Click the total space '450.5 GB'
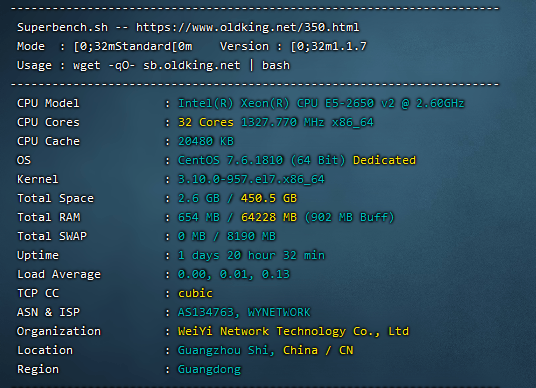 coord(269,198)
